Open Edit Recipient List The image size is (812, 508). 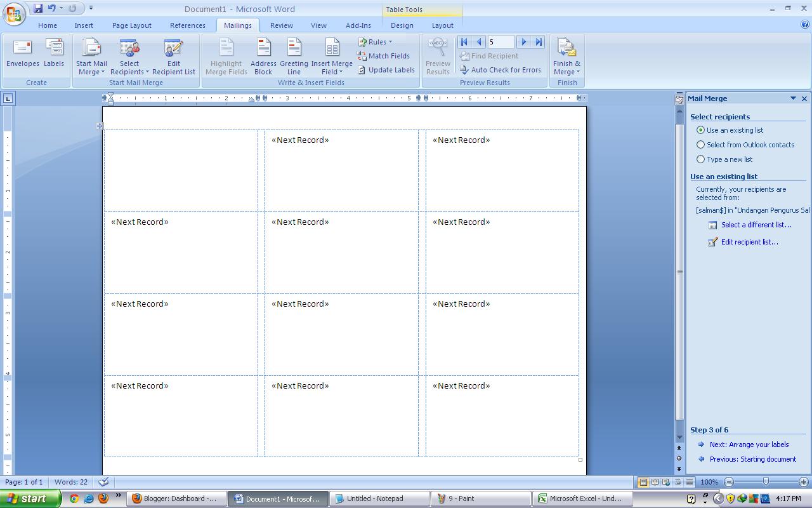click(x=174, y=57)
